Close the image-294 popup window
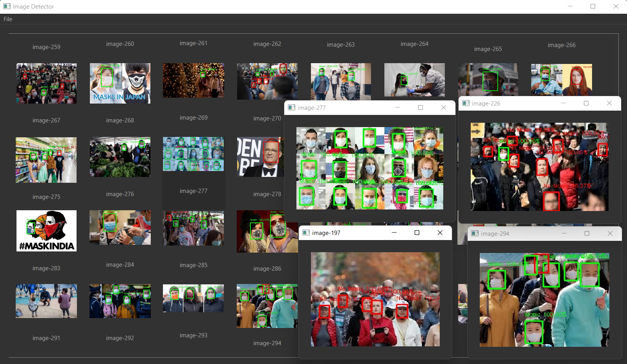The image size is (627, 364). click(610, 233)
